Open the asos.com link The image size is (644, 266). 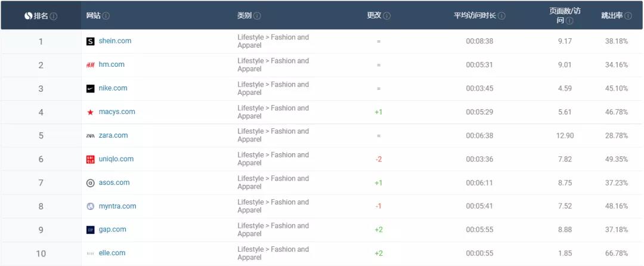(114, 183)
